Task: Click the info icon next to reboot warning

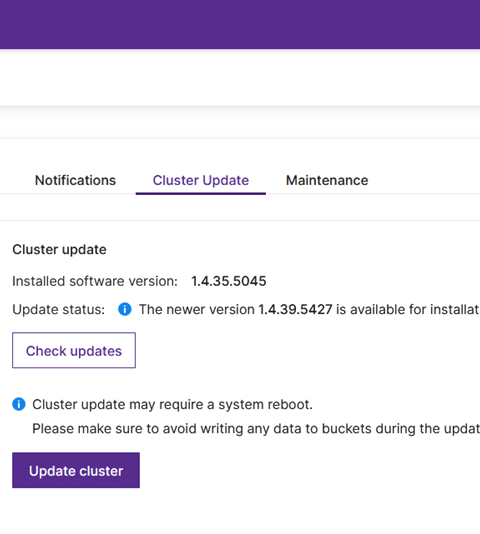Action: click(x=19, y=404)
